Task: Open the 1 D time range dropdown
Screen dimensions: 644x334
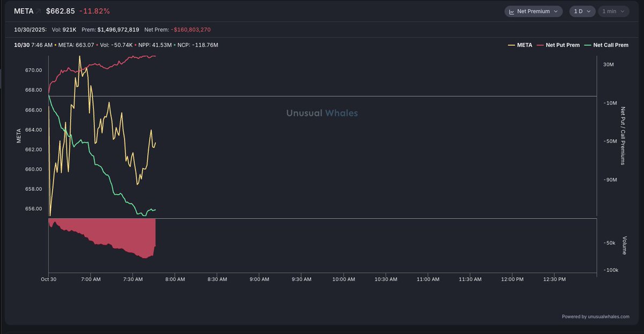Action: [582, 11]
